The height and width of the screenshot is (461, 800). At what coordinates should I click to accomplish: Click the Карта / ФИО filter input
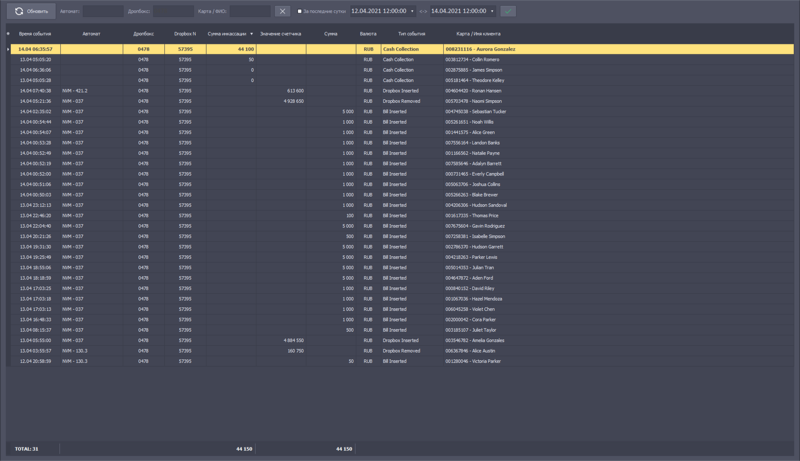[249, 11]
